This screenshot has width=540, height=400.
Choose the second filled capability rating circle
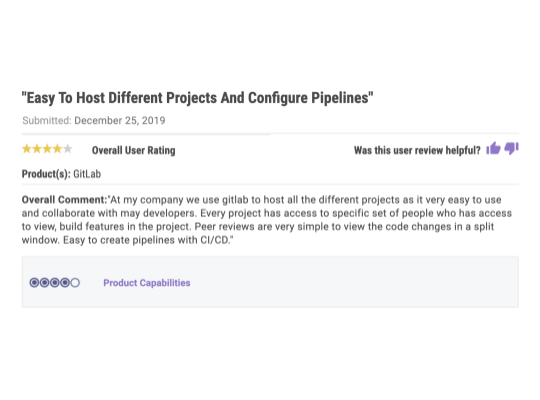click(x=44, y=283)
